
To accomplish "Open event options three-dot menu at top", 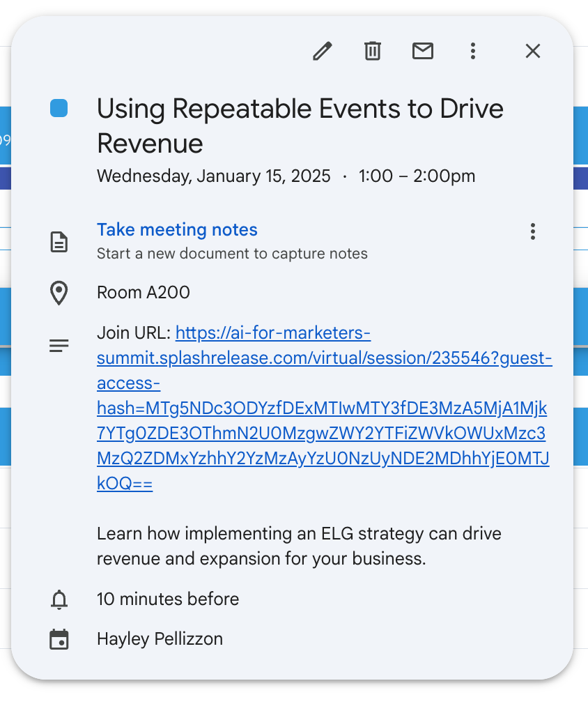I will click(x=473, y=51).
